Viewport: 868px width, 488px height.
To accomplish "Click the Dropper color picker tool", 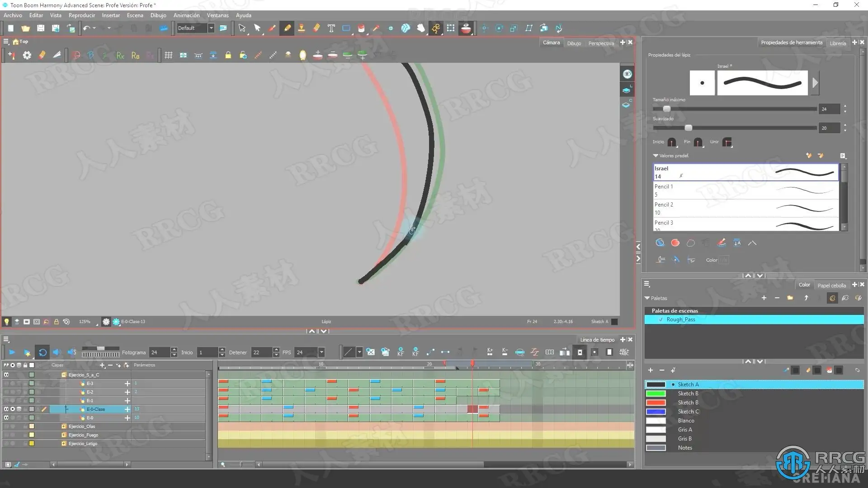I will 376,28.
